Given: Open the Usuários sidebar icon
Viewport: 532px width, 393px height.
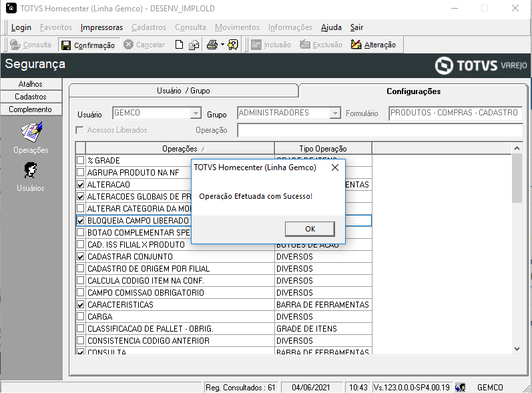Looking at the screenshot, I should (31, 170).
